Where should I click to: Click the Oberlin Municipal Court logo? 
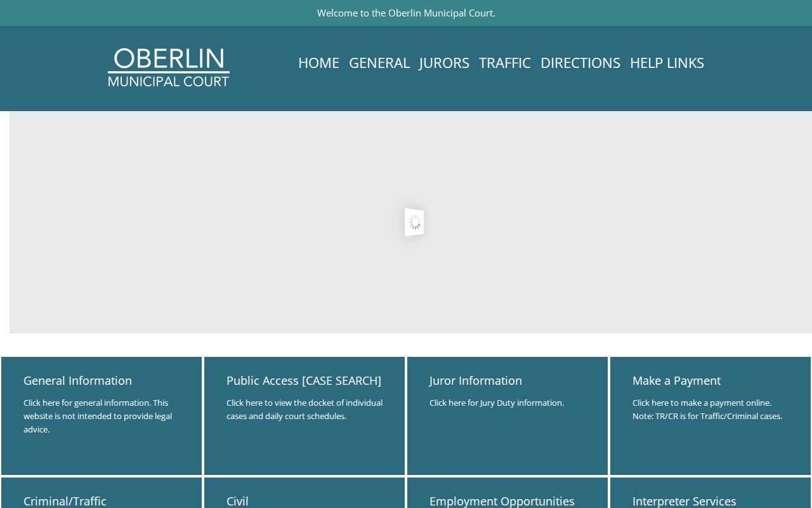169,67
